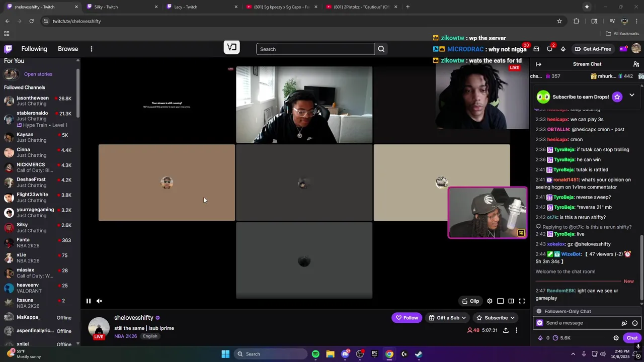
Task: Focus the Twitch search box
Action: 315,49
